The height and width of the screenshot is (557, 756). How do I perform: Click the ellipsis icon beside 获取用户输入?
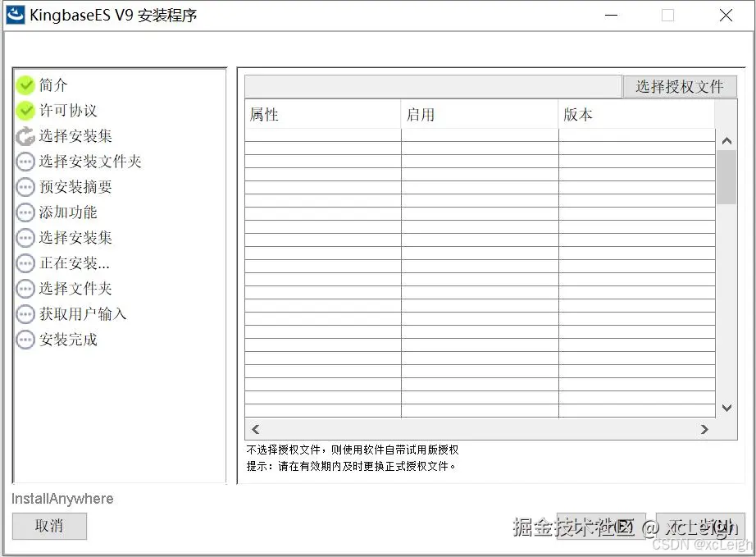[x=25, y=313]
